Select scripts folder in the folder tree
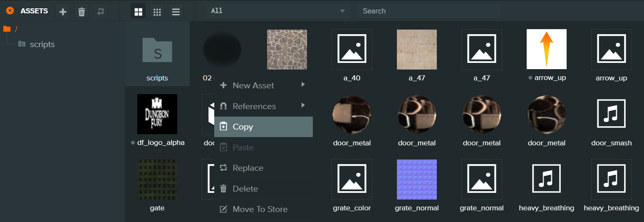The width and height of the screenshot is (644, 222). [37, 44]
